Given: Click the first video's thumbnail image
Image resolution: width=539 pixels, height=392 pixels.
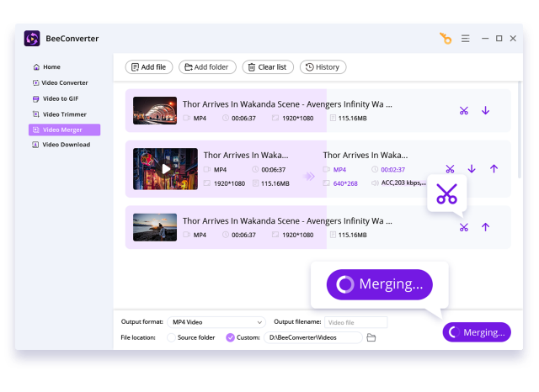Looking at the screenshot, I should 155,111.
